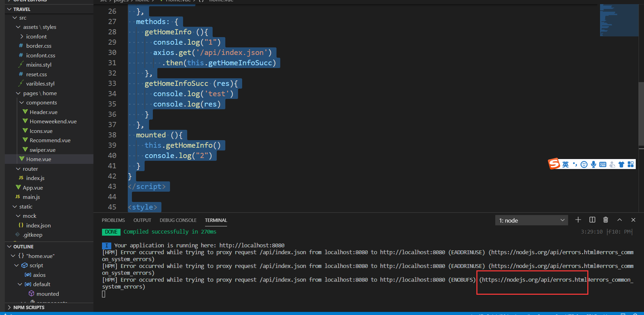The image size is (644, 315).
Task: Click IME voice input microphone
Action: pyautogui.click(x=594, y=165)
